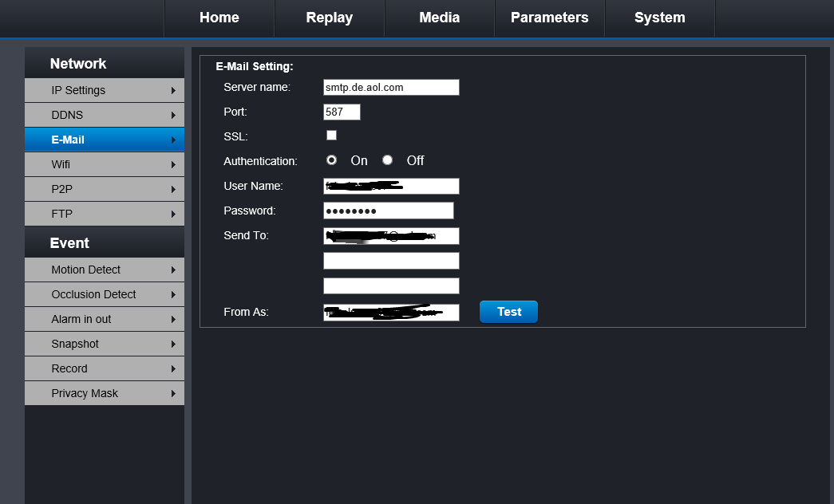Enable the SSL checkbox
Viewport: 834px width, 504px height.
click(x=331, y=136)
